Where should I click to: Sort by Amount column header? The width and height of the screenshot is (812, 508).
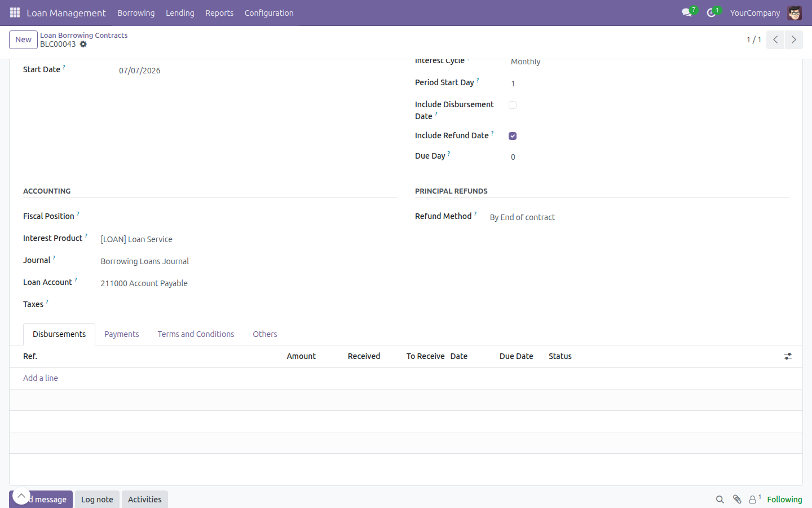(x=301, y=356)
